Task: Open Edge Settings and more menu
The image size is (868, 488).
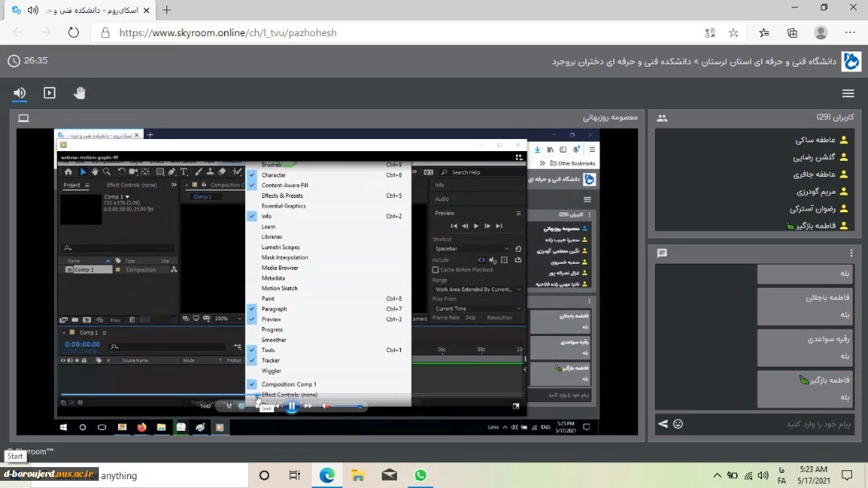Action: point(850,33)
